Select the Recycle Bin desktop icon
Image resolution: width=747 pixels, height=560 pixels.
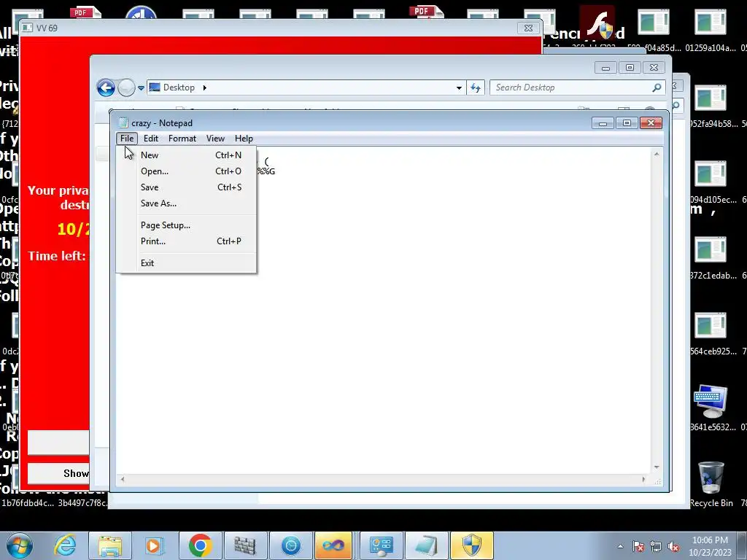point(711,483)
